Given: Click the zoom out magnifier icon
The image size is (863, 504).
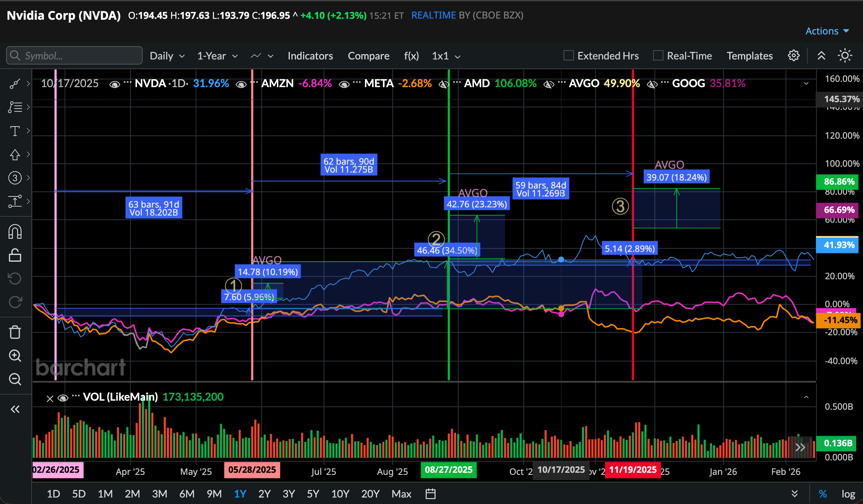Looking at the screenshot, I should pos(15,379).
